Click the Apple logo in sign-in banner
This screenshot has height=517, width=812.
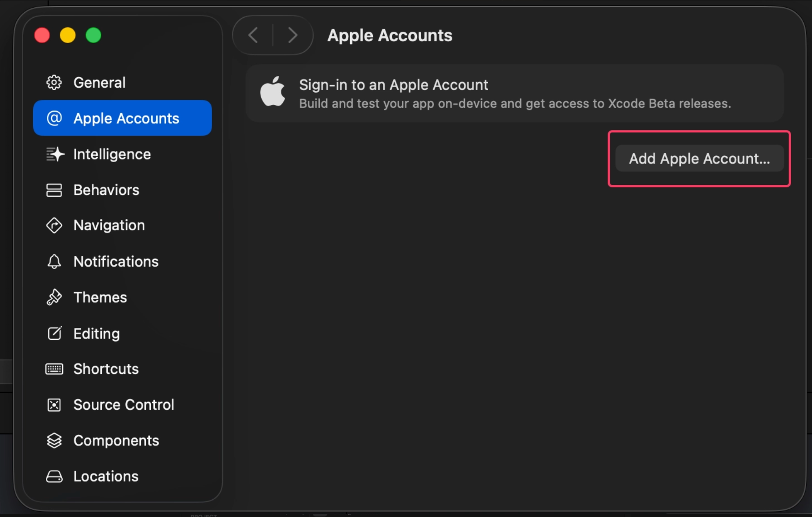tap(272, 91)
